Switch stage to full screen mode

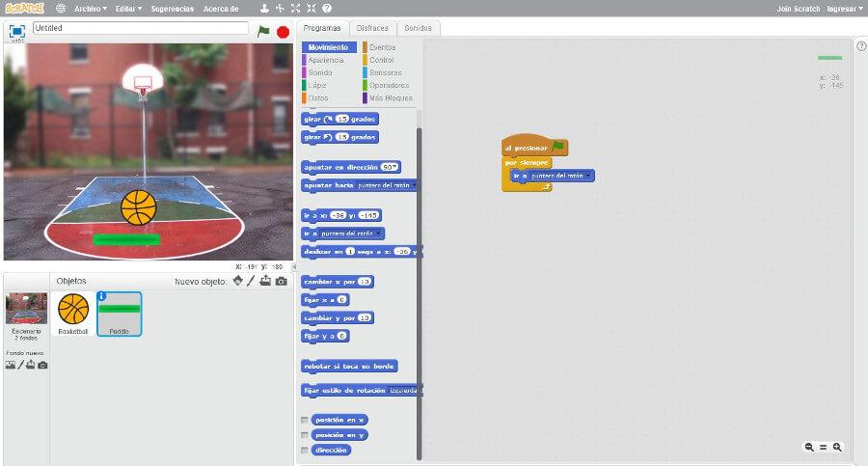[x=17, y=32]
